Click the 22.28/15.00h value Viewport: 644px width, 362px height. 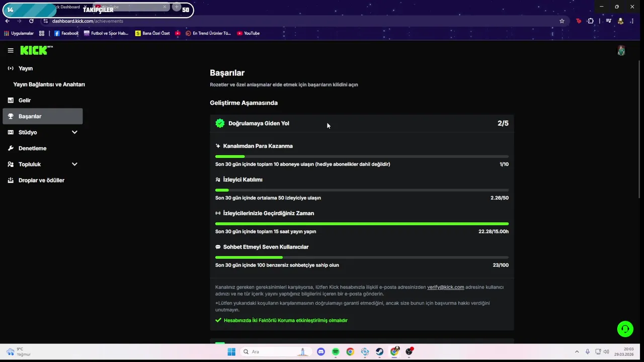[x=494, y=232]
